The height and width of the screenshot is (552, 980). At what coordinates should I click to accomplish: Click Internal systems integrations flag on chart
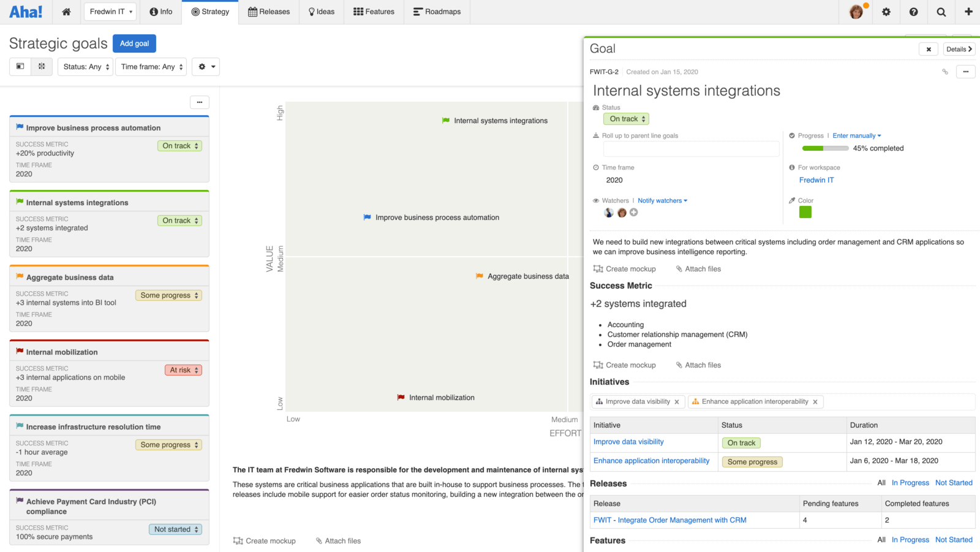pyautogui.click(x=446, y=121)
